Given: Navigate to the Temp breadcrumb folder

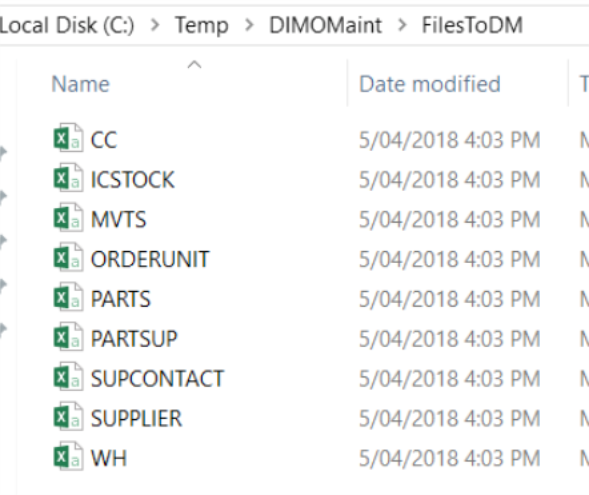Looking at the screenshot, I should coord(202,26).
